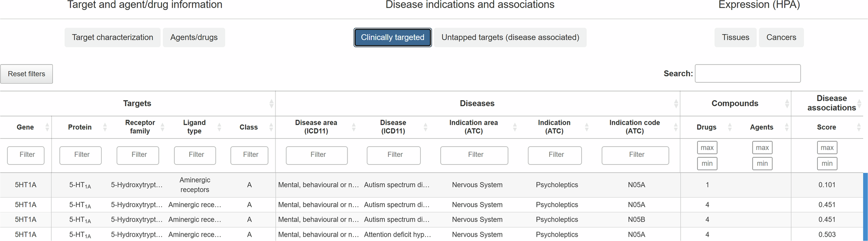This screenshot has width=868, height=241.
Task: Click the Reset filters button
Action: click(26, 74)
